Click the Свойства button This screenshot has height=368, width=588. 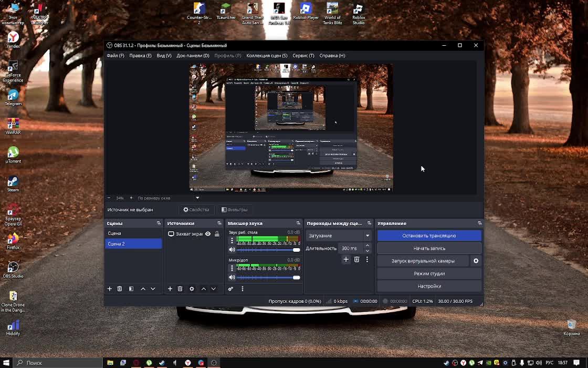point(196,210)
